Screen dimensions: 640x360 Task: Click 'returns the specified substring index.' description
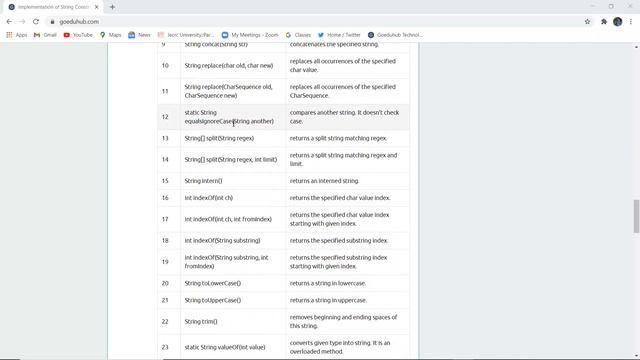[339, 240]
